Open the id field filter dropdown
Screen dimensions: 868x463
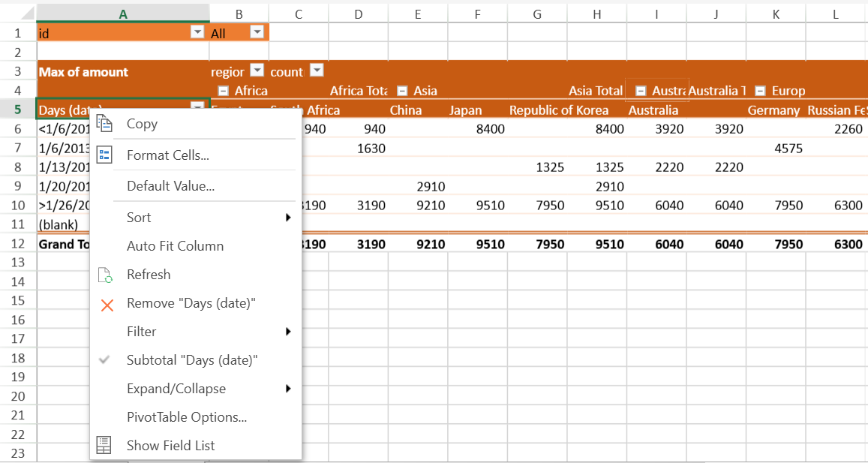click(197, 32)
